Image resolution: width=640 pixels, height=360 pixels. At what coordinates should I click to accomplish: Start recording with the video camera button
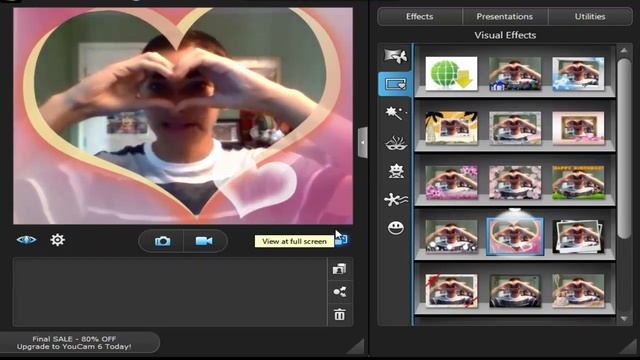(x=204, y=241)
